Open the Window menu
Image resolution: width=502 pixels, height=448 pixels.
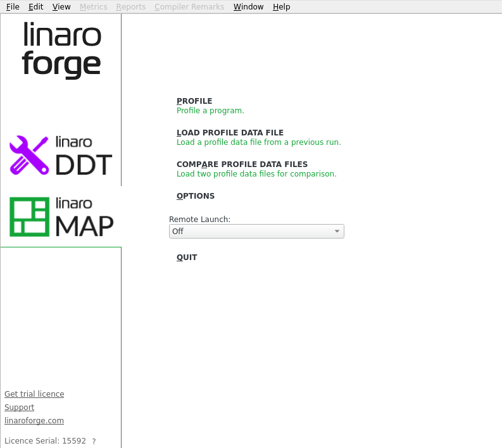pos(248,7)
